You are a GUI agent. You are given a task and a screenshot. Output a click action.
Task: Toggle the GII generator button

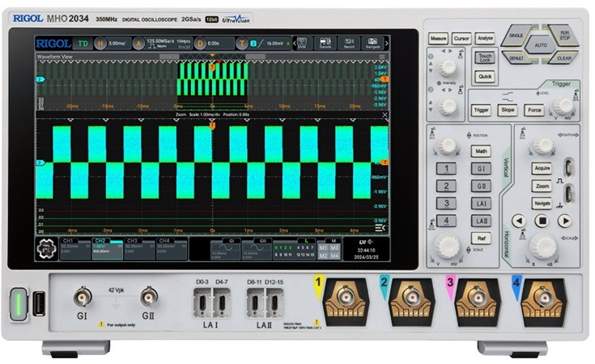click(x=481, y=186)
